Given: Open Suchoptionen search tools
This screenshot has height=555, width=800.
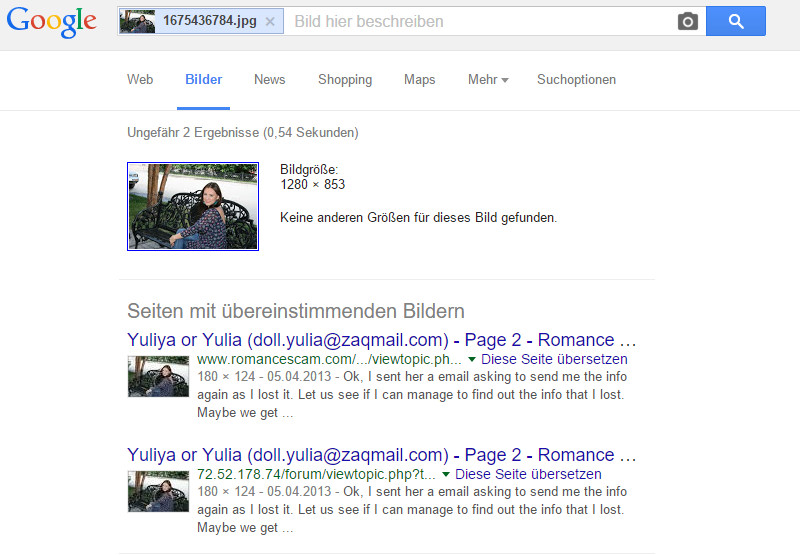Looking at the screenshot, I should 576,80.
